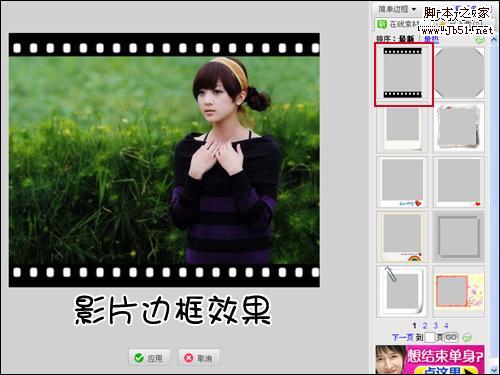
Task: Click the 下一页 next page link
Action: coord(403,337)
